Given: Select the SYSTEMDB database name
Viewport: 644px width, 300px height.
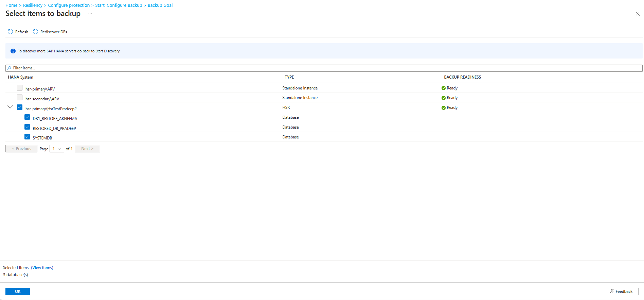Looking at the screenshot, I should pos(42,138).
